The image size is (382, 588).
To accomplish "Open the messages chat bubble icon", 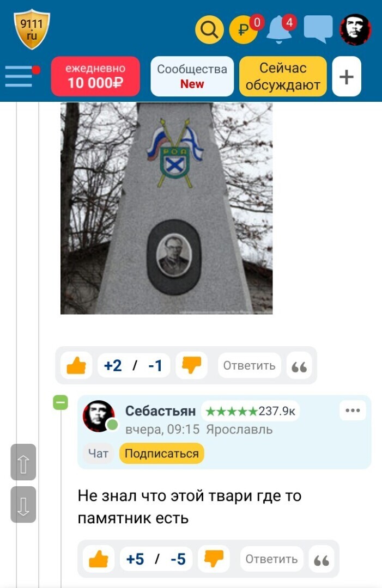I will tap(318, 29).
